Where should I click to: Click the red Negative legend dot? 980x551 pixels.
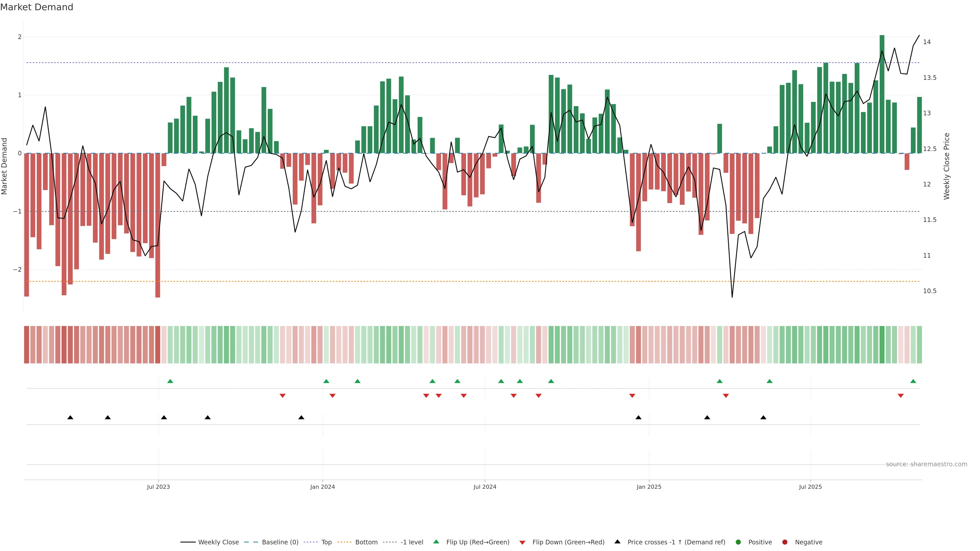pyautogui.click(x=785, y=542)
